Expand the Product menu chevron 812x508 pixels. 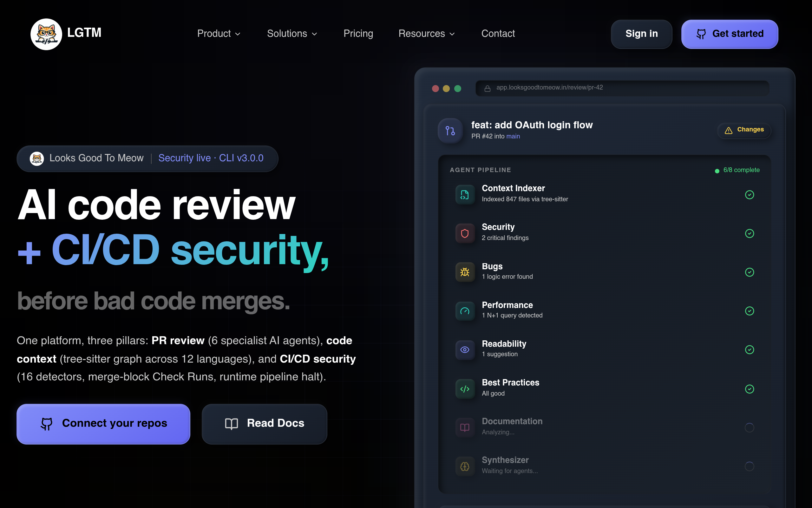tap(238, 34)
